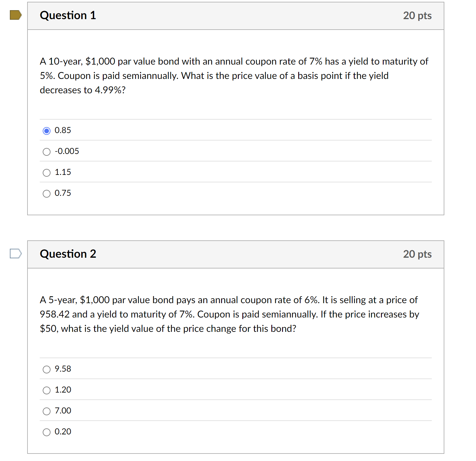The width and height of the screenshot is (476, 461).
Task: Choose the 1.20 answer option
Action: pos(47,390)
